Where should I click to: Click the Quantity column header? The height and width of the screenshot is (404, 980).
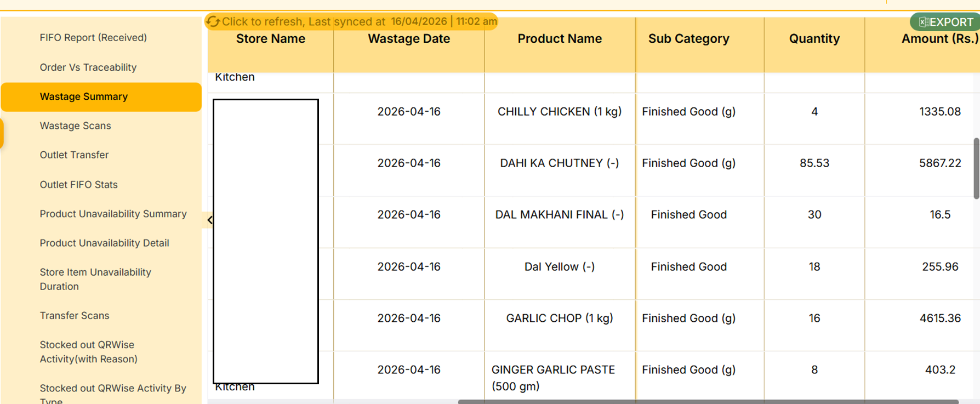pyautogui.click(x=814, y=39)
